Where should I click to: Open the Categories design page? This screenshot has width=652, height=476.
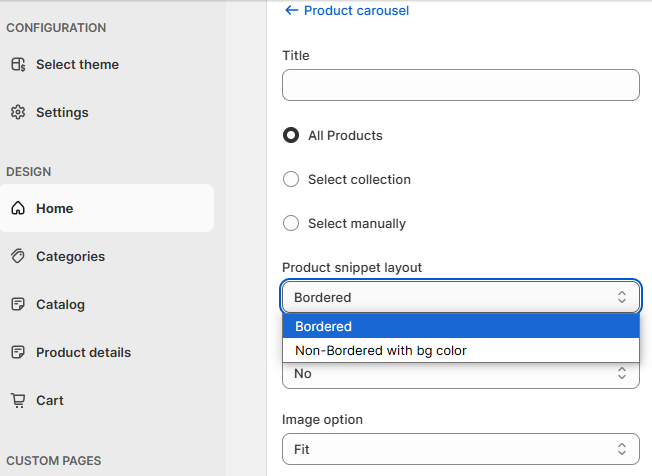(71, 256)
